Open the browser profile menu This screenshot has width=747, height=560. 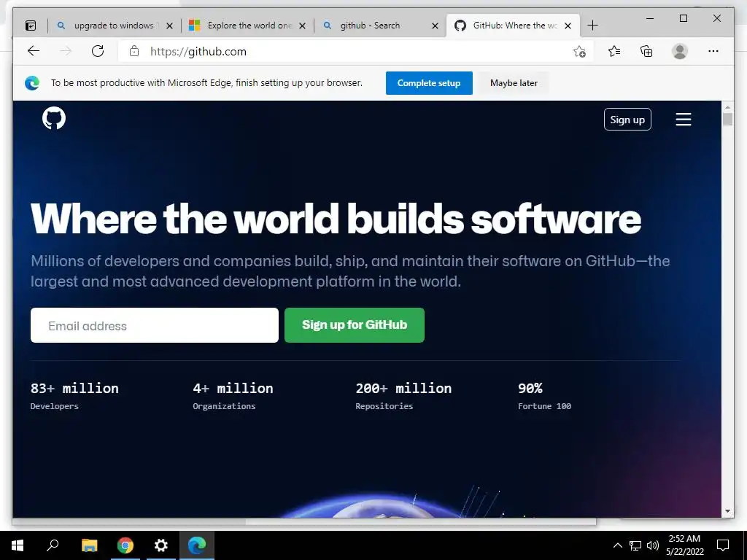680,51
